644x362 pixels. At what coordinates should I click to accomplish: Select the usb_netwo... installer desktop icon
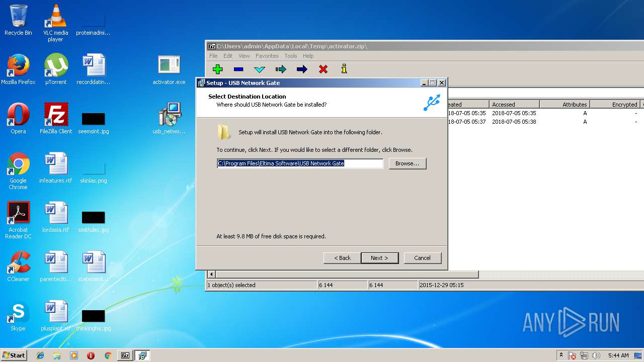[169, 119]
